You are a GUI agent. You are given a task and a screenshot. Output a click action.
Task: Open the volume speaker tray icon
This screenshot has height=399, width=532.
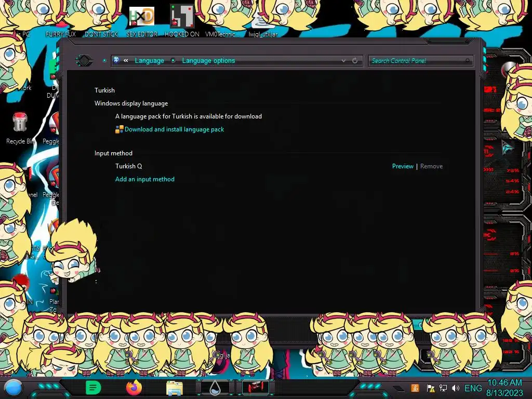point(455,388)
